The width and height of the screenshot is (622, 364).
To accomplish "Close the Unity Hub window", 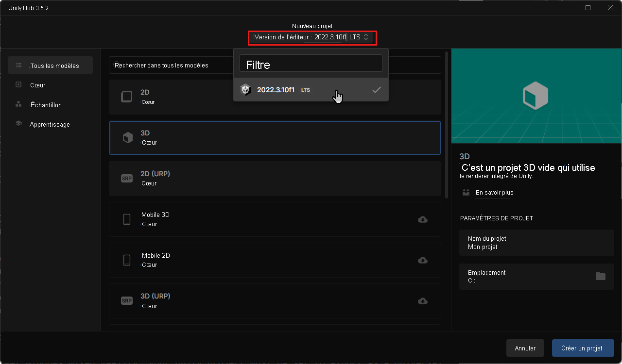I will coord(610,8).
